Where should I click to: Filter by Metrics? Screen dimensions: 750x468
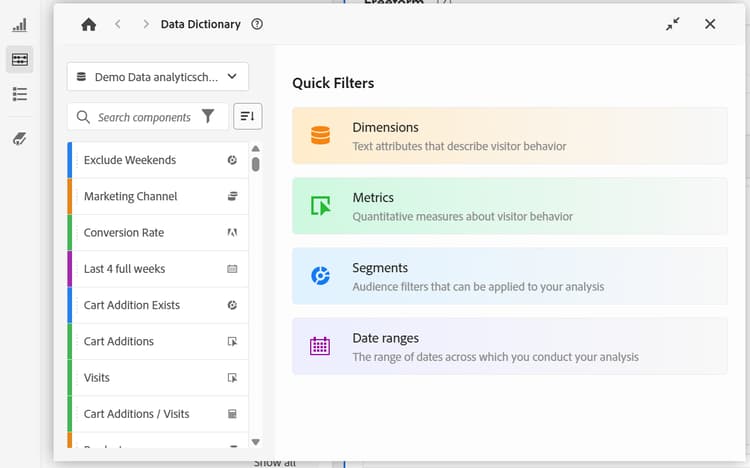(x=509, y=206)
